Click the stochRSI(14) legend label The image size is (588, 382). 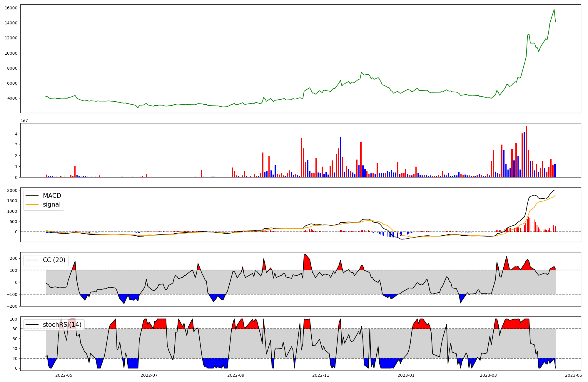[62, 325]
